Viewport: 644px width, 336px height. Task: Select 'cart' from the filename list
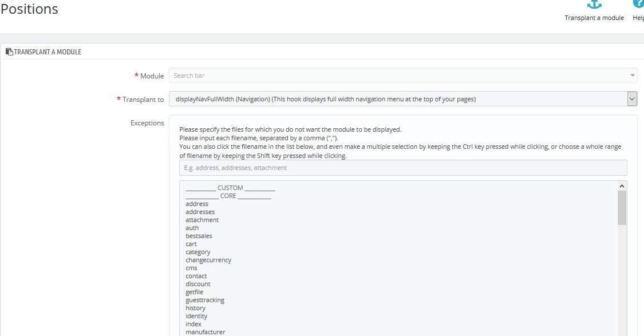tap(191, 244)
